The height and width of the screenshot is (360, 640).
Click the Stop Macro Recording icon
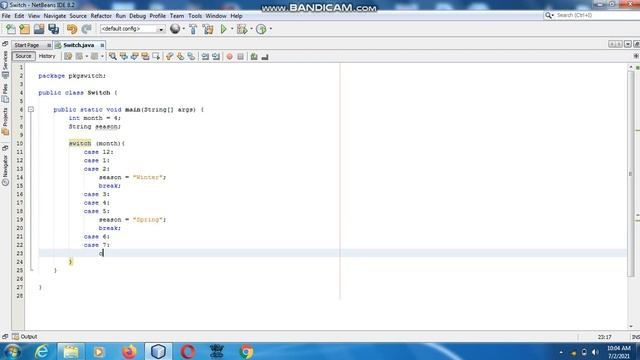[x=240, y=56]
